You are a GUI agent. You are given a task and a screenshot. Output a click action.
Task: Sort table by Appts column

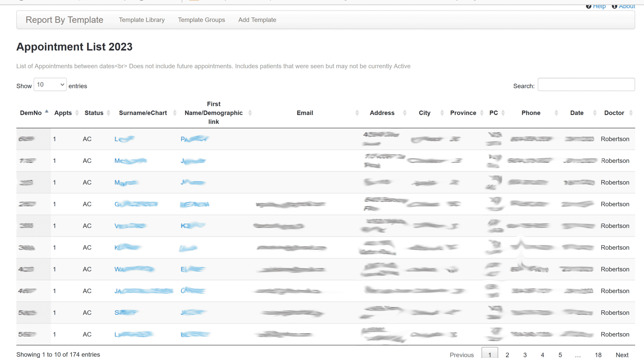click(x=77, y=113)
